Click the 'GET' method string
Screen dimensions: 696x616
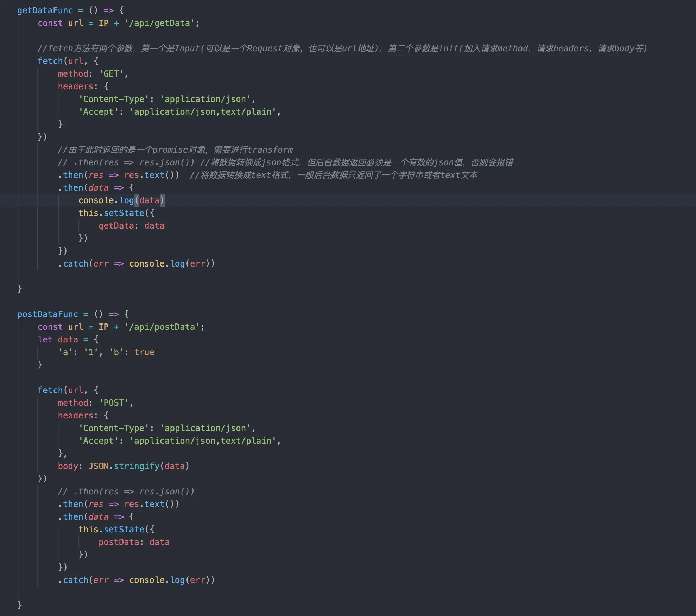tap(111, 74)
